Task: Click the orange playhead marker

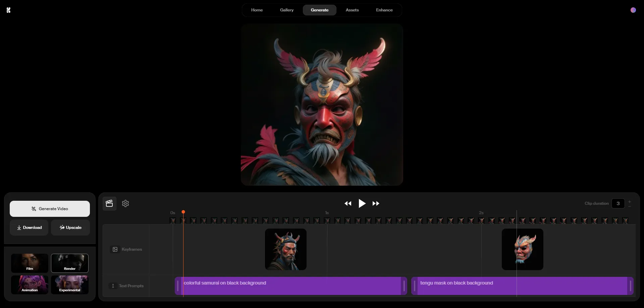Action: pos(183,212)
